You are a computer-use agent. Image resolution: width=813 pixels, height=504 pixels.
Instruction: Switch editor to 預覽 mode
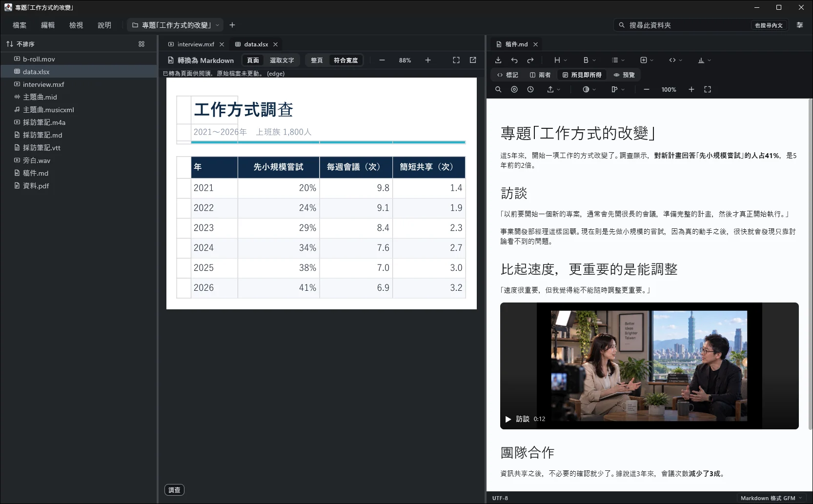pyautogui.click(x=624, y=75)
